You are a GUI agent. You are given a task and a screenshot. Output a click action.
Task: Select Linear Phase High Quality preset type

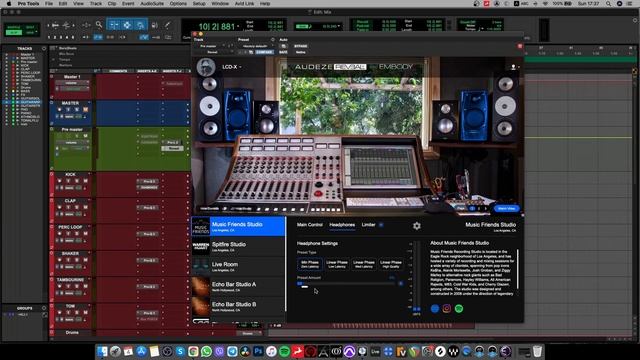(391, 264)
